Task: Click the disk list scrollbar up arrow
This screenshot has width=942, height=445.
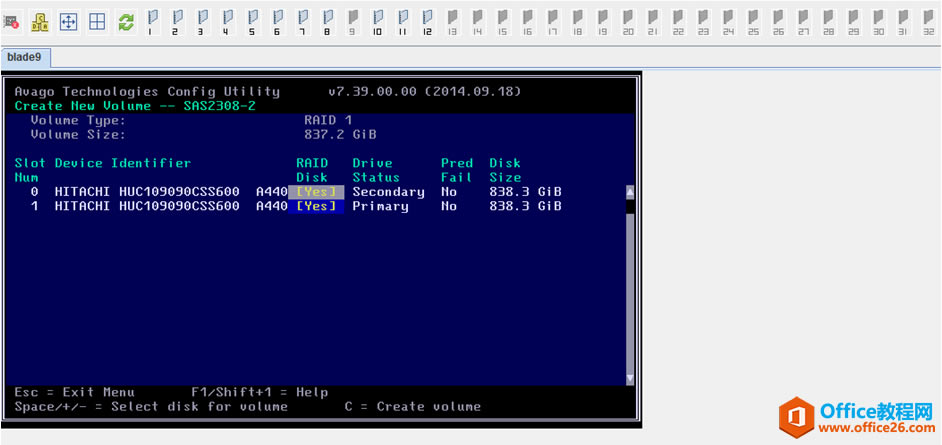Action: (x=630, y=193)
